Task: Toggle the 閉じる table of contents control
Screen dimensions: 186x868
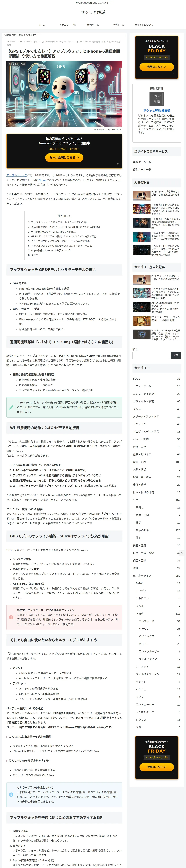Action: (68, 216)
